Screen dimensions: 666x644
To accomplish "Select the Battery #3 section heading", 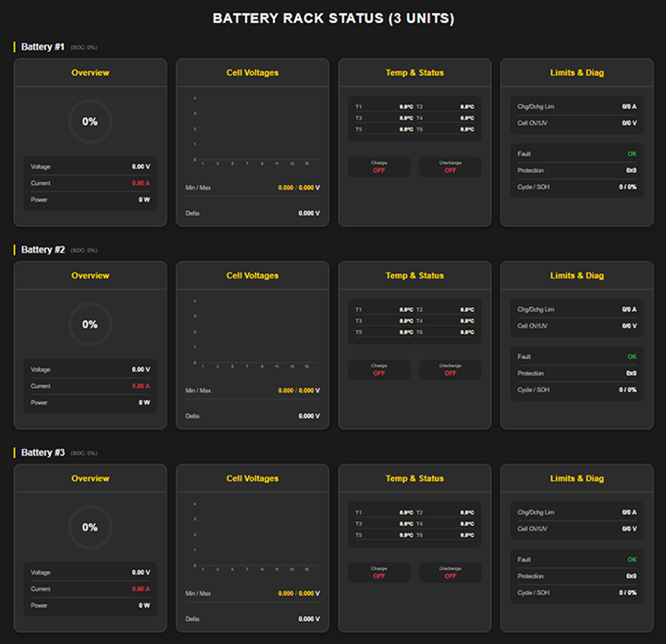I will coord(43,452).
